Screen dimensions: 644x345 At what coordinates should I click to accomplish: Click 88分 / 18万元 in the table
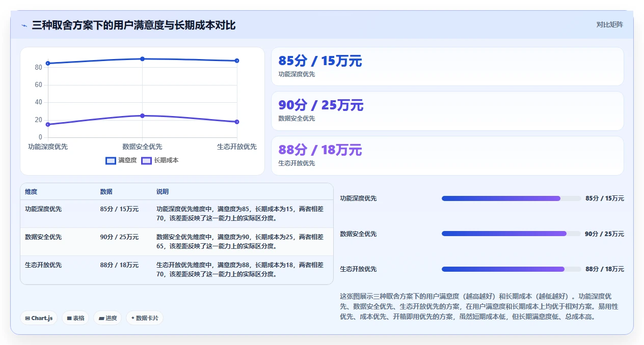(119, 265)
